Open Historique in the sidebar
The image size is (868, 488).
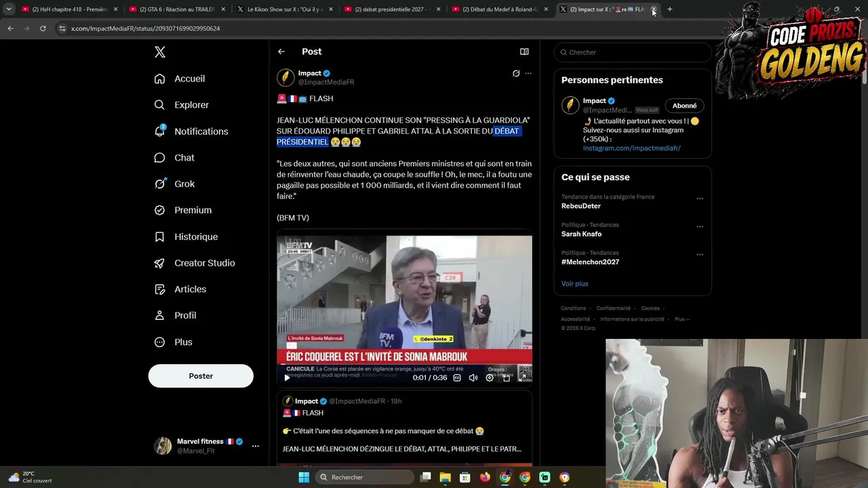[x=186, y=237]
